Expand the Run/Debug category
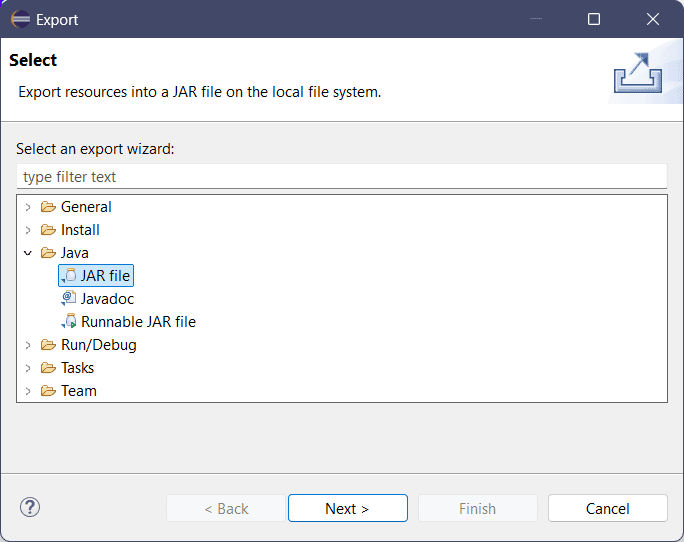 click(28, 345)
